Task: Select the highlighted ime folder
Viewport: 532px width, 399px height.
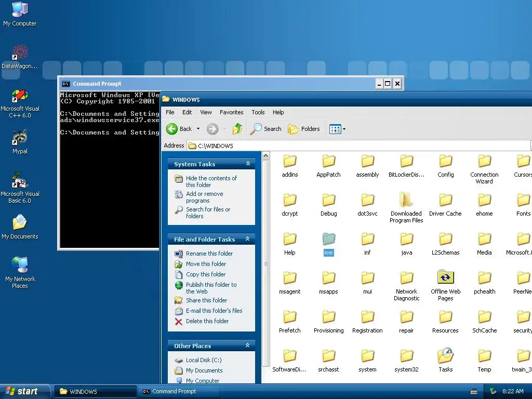Action: [328, 244]
